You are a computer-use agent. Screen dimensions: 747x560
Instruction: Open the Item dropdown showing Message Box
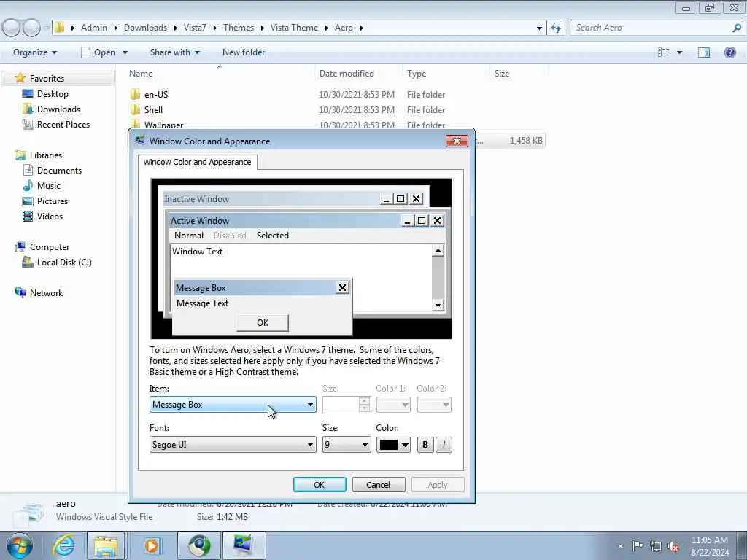point(233,405)
